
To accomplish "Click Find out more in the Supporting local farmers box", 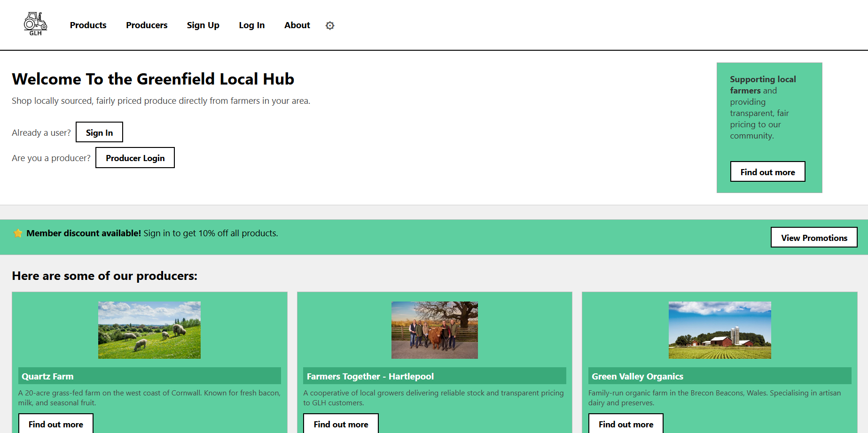I will point(767,171).
